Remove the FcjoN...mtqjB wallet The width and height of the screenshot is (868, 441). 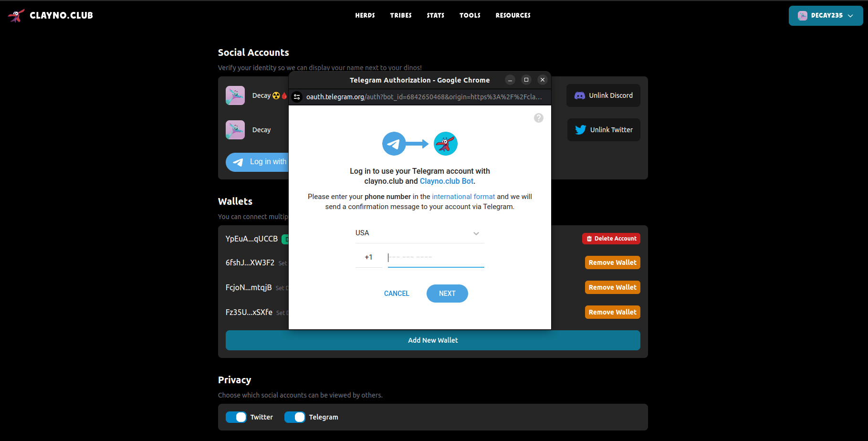coord(613,287)
